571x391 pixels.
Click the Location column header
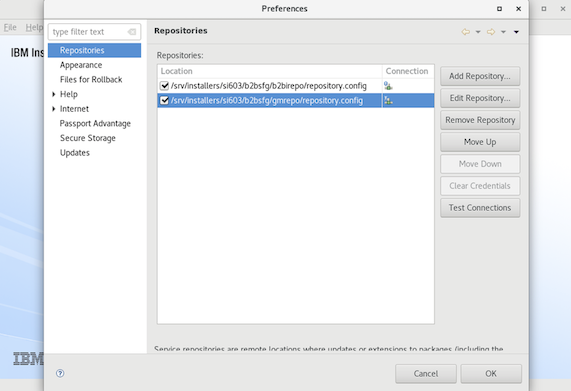[270, 71]
